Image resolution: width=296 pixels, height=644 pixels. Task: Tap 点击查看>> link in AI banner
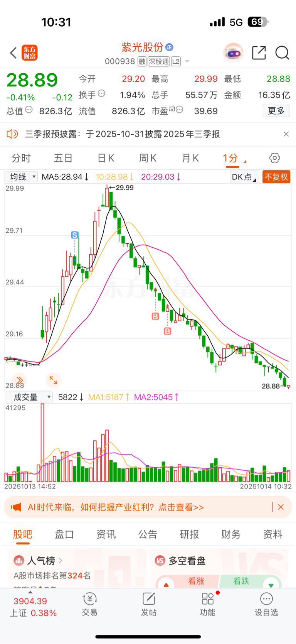click(x=181, y=507)
